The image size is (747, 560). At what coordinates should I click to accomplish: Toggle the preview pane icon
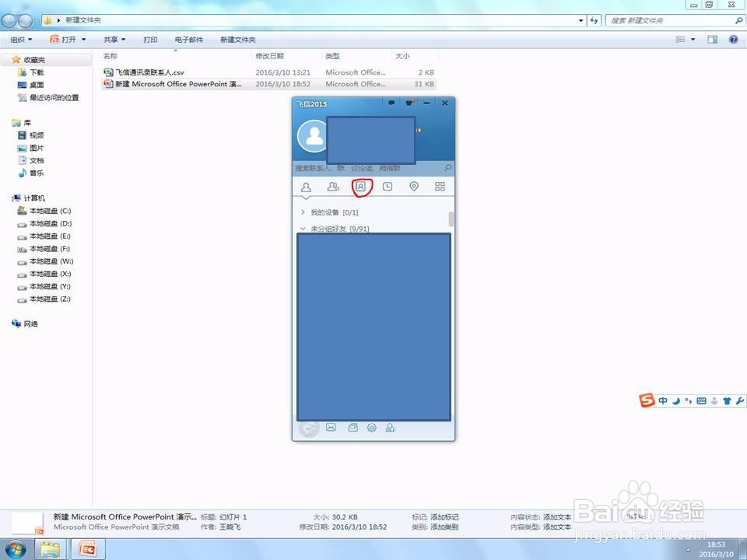coord(712,40)
